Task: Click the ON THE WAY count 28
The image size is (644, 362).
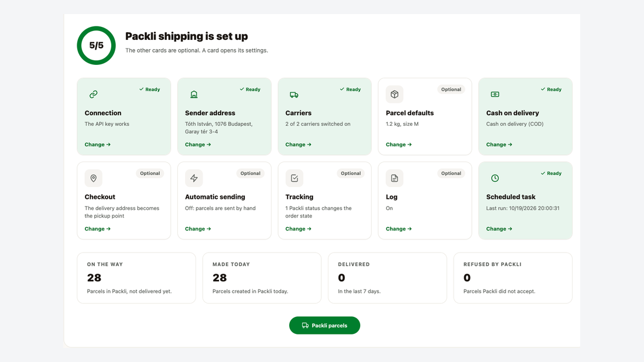Action: (x=94, y=278)
